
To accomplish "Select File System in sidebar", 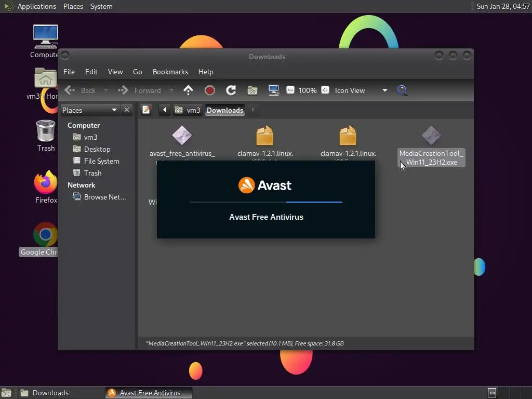I will [x=101, y=161].
